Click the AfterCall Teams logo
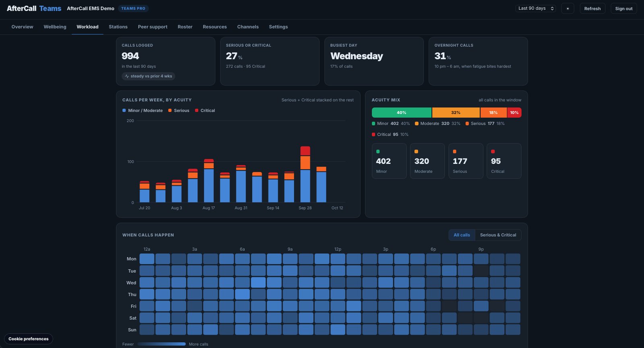This screenshot has height=348, width=644. pos(34,8)
